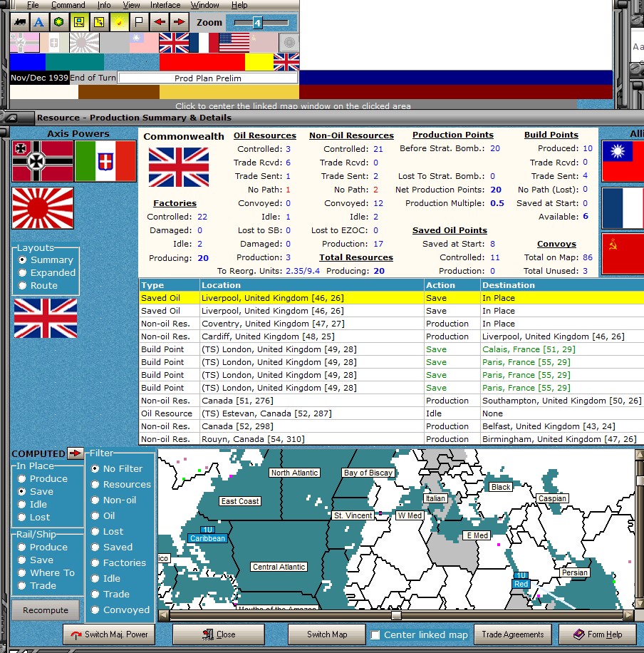Viewport: 644px width, 653px height.
Task: Select the highlighted Saved Oil Liverpool row
Action: (x=391, y=298)
